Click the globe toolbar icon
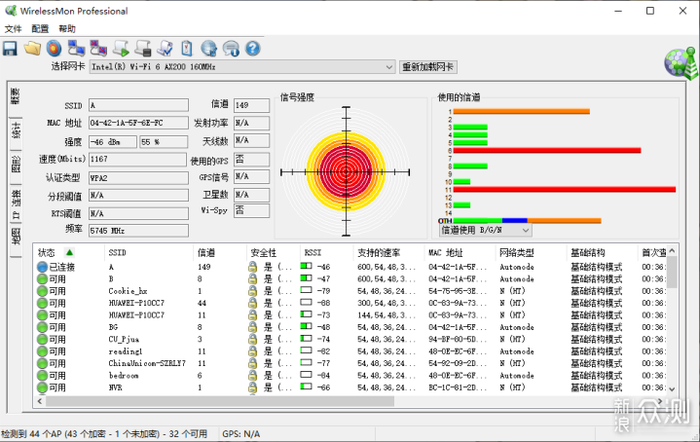This screenshot has height=442, width=700. 209,47
